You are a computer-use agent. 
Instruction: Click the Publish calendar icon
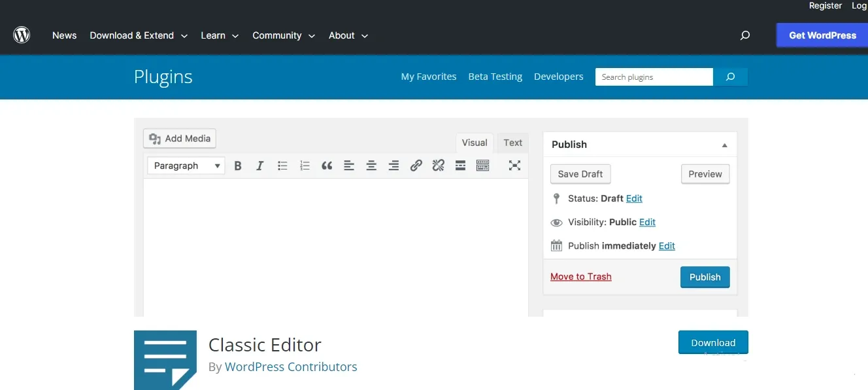(x=556, y=246)
